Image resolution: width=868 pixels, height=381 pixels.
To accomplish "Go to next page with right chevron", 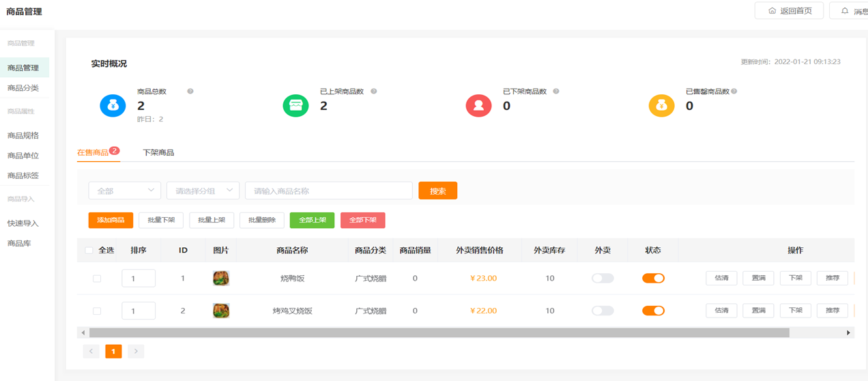I will (136, 352).
